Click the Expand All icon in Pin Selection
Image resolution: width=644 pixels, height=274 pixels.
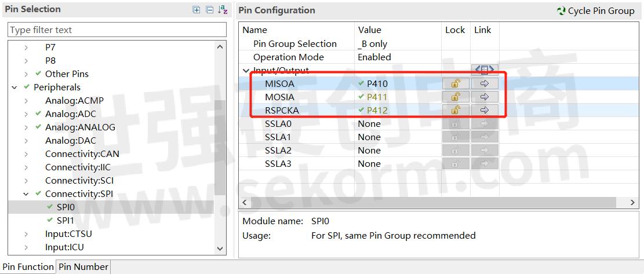click(197, 10)
